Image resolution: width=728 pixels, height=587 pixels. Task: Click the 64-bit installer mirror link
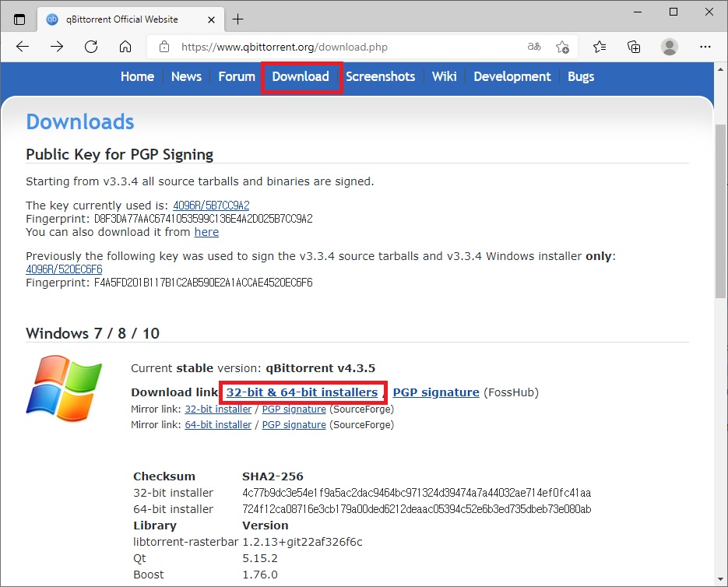[218, 424]
